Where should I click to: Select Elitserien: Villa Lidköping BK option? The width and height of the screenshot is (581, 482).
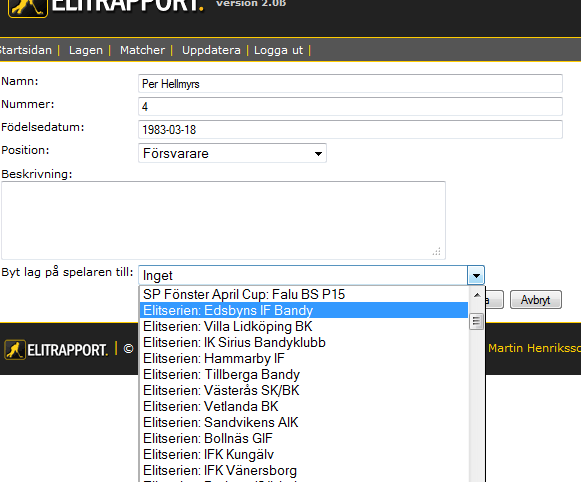(x=304, y=326)
